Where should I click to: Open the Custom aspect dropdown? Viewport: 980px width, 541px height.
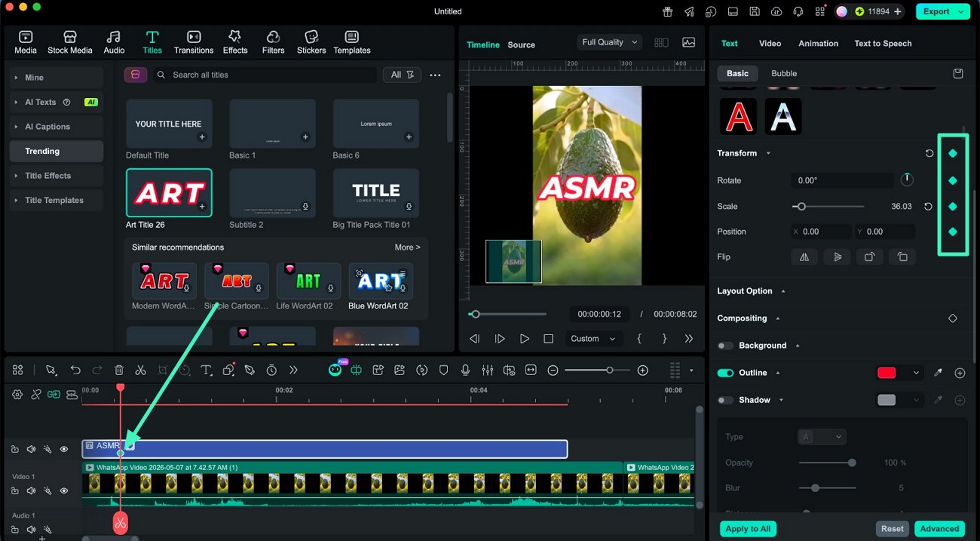tap(593, 339)
